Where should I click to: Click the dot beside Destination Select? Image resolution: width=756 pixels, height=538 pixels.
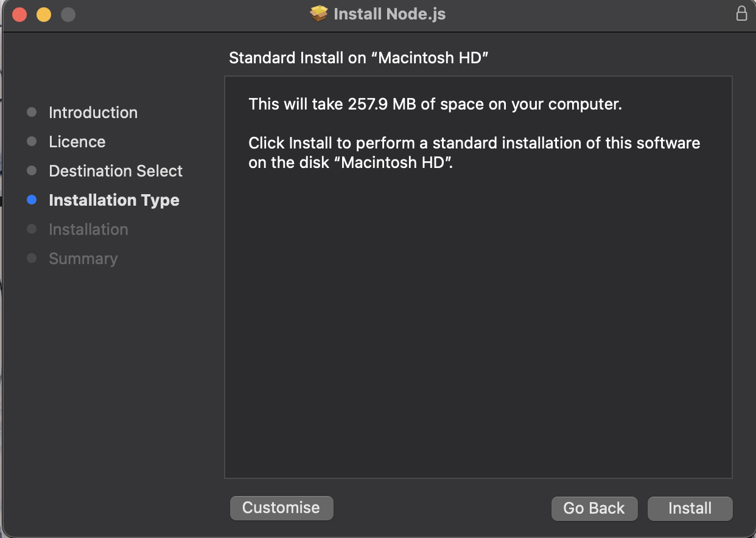click(x=31, y=170)
